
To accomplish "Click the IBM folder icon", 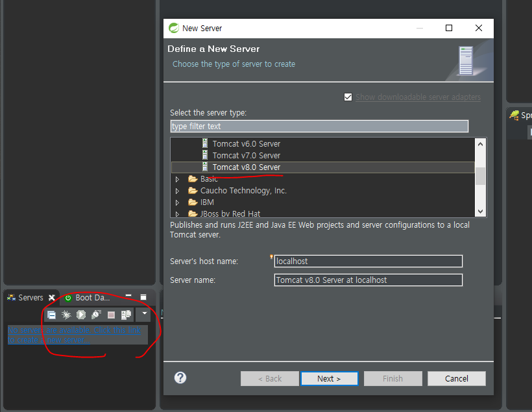I will pos(193,202).
